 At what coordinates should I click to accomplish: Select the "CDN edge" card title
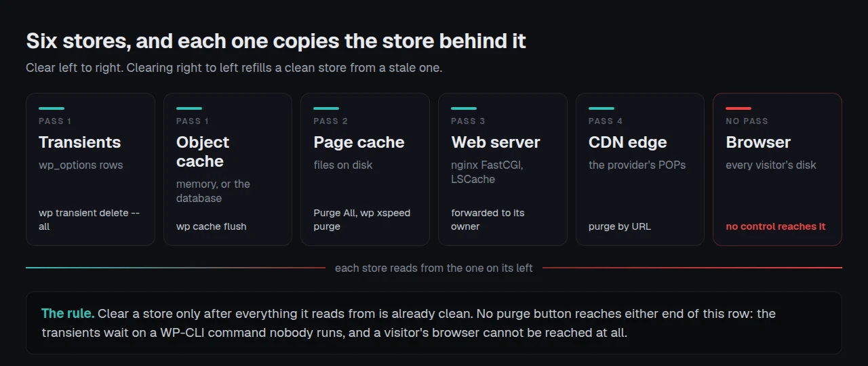(628, 142)
